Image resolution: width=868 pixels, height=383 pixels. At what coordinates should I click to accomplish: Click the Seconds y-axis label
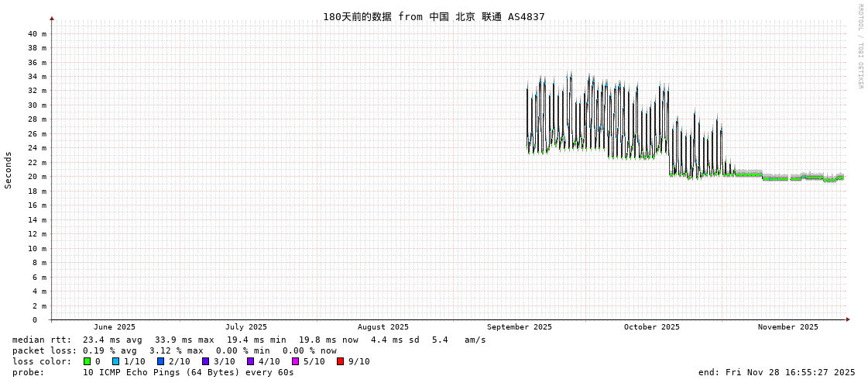pyautogui.click(x=9, y=170)
